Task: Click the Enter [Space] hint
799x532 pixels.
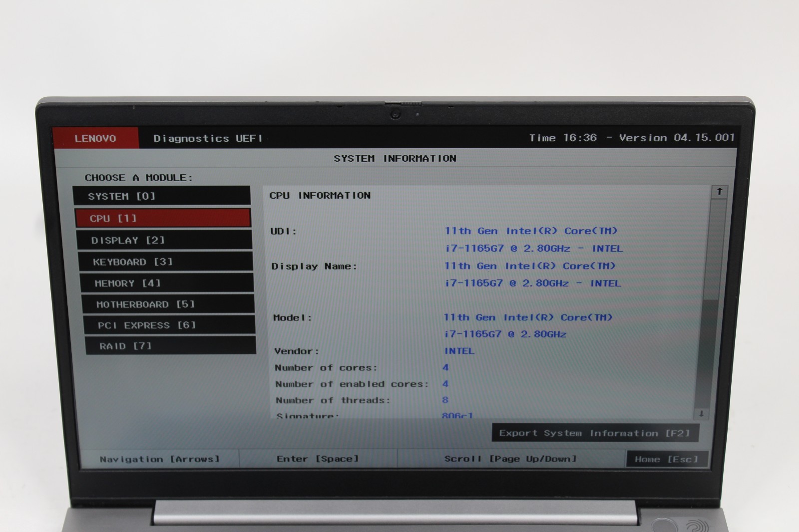Action: point(318,459)
